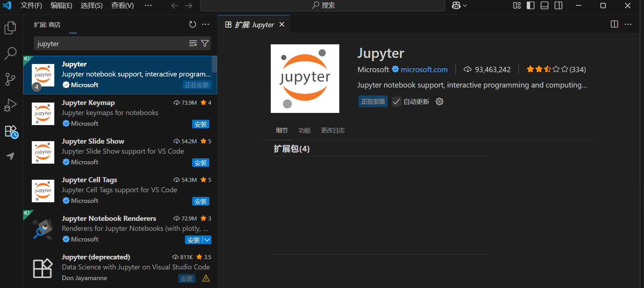Refresh the extensions marketplace list

pos(193,24)
